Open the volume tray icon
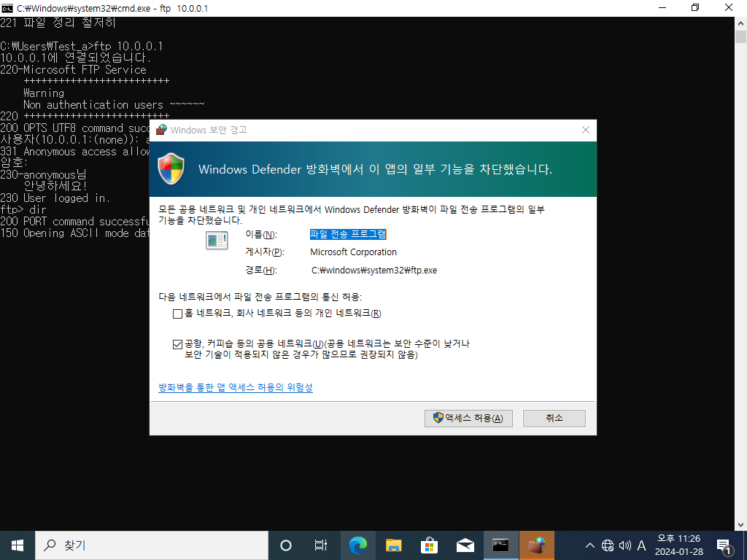Viewport: 747px width, 560px height. click(x=624, y=545)
